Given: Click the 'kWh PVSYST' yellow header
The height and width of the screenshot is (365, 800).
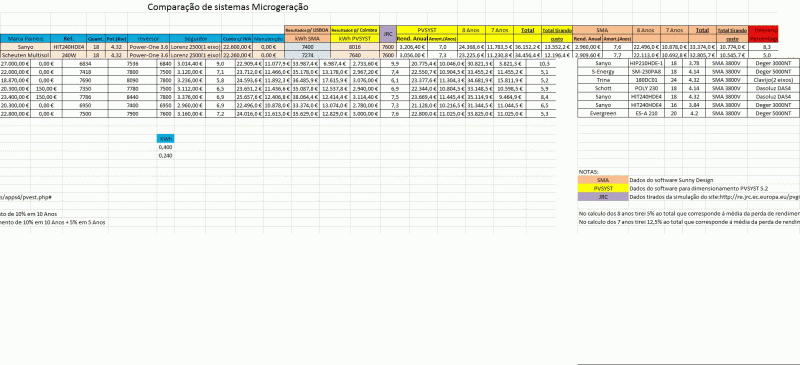Looking at the screenshot, I should 354,38.
